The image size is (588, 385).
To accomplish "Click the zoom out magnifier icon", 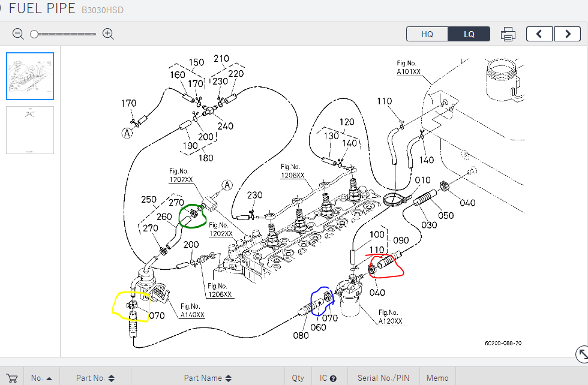I will tap(18, 34).
